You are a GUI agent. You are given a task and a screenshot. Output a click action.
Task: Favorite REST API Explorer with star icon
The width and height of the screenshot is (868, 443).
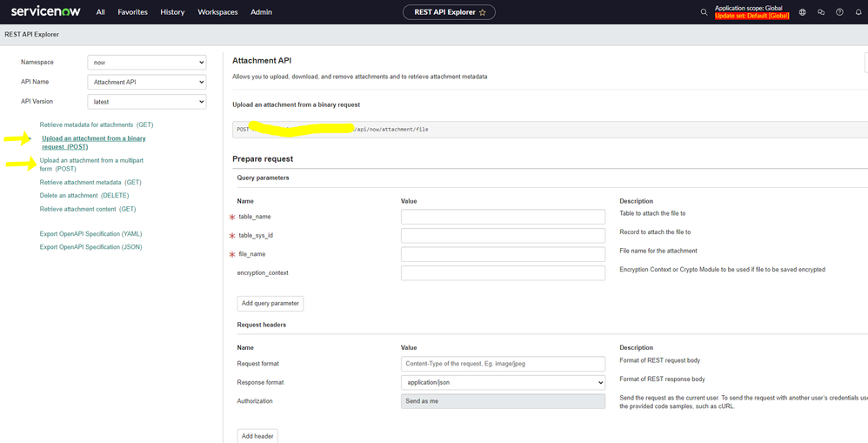tap(482, 12)
